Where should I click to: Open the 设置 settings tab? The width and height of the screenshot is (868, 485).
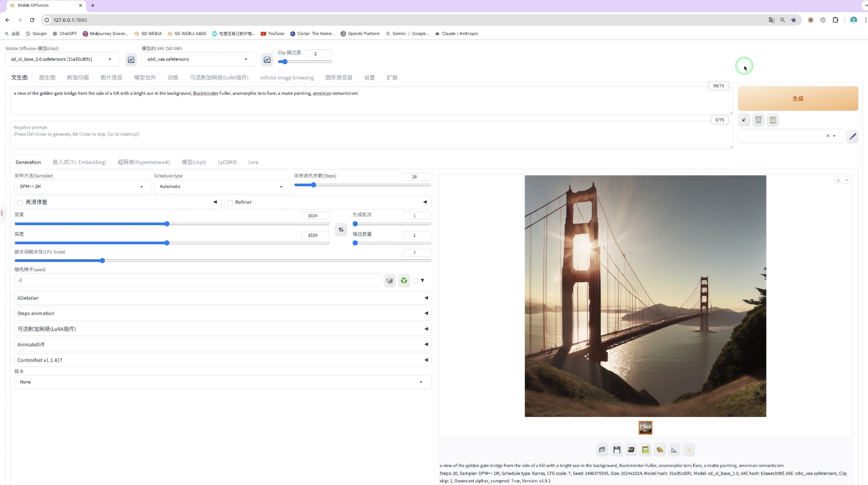(369, 78)
